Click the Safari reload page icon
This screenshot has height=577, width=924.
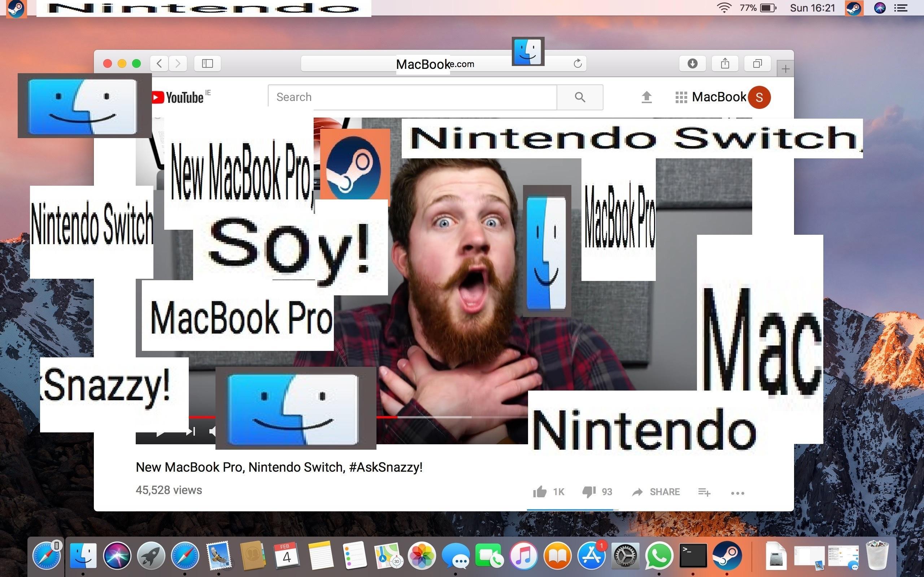(x=578, y=63)
